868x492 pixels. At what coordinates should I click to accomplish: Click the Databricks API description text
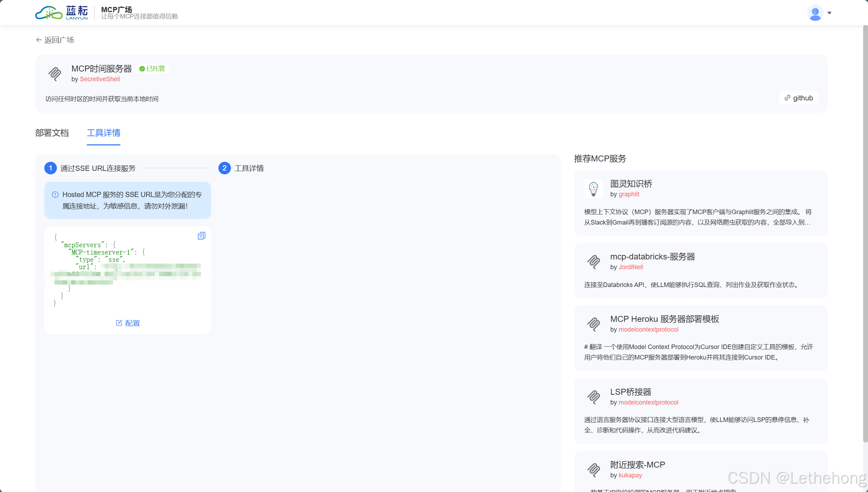(692, 285)
